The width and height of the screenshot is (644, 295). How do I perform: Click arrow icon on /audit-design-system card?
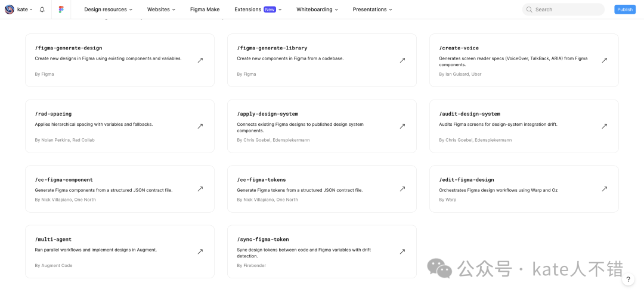coord(604,126)
